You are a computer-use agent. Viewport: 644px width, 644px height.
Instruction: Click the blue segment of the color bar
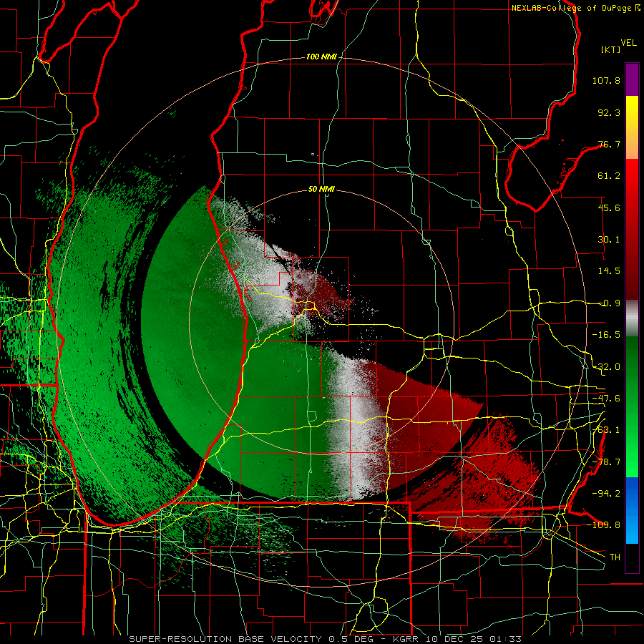[x=632, y=510]
